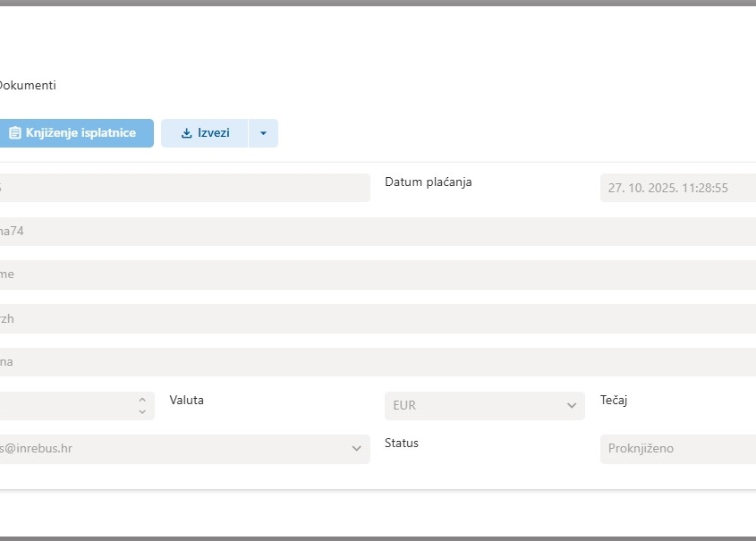Click the download icon on Izvezi
The width and height of the screenshot is (756, 541).
(x=186, y=133)
